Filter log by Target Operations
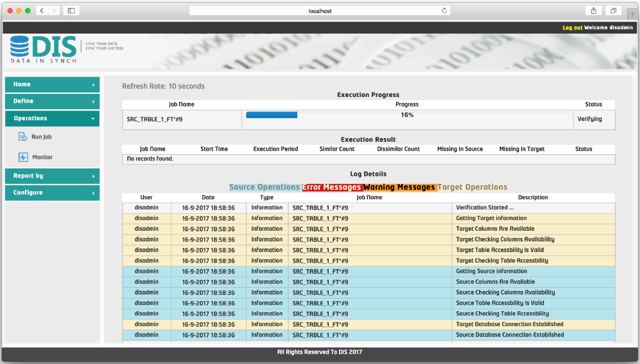This screenshot has height=364, width=640. pyautogui.click(x=473, y=187)
